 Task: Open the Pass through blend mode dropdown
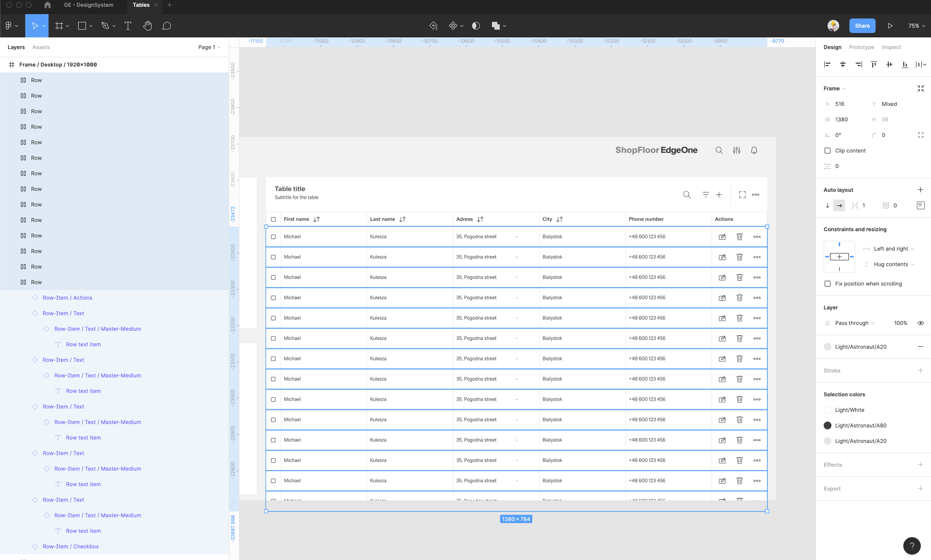[854, 323]
